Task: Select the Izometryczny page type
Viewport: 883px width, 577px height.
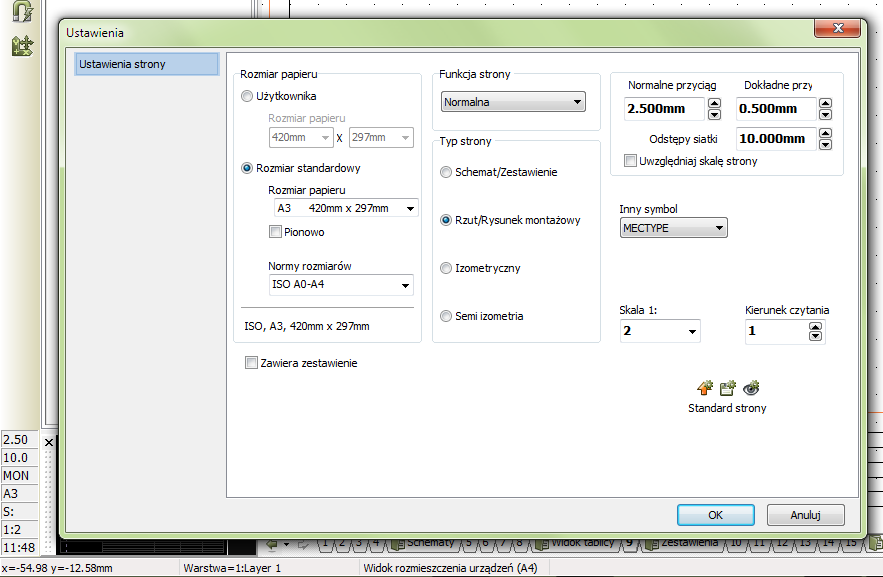Action: pos(446,268)
